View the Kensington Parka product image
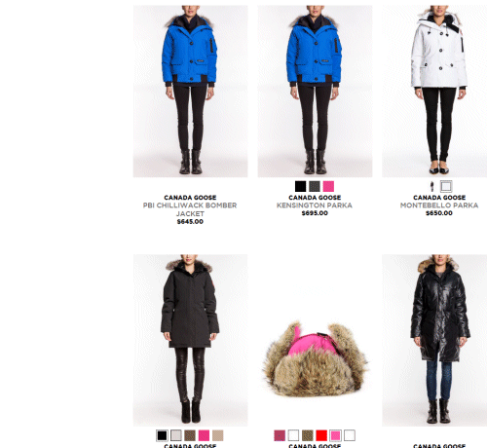The width and height of the screenshot is (487, 448). click(315, 91)
